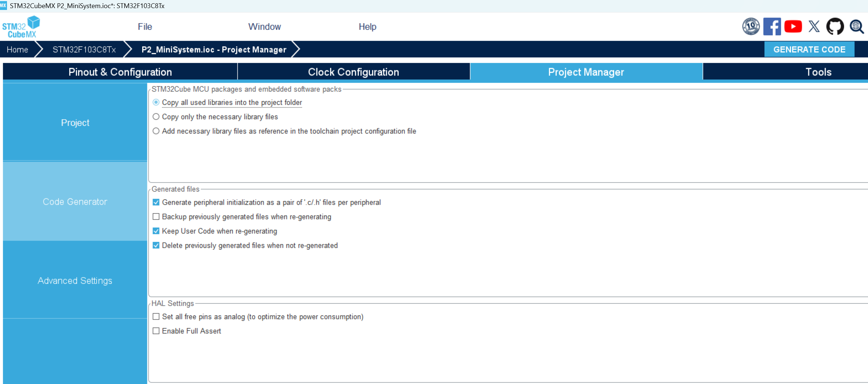Open the GitHub icon link

coord(835,27)
